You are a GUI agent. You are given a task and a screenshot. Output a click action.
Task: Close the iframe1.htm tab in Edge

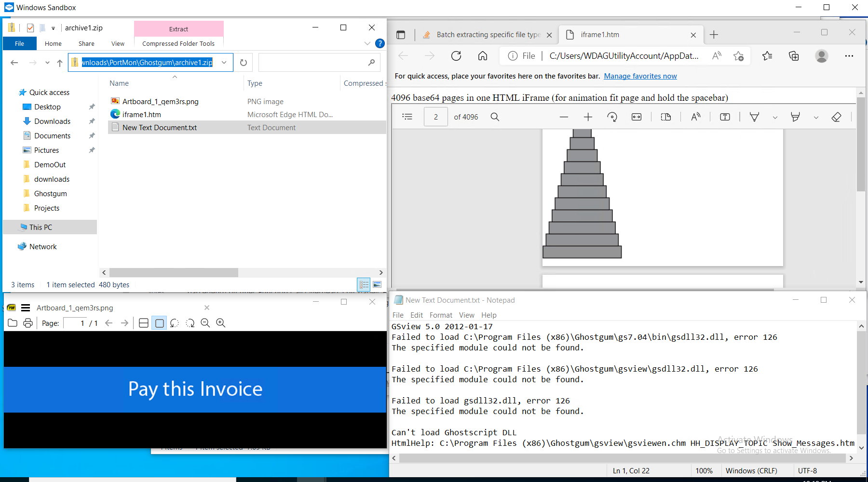(x=693, y=35)
